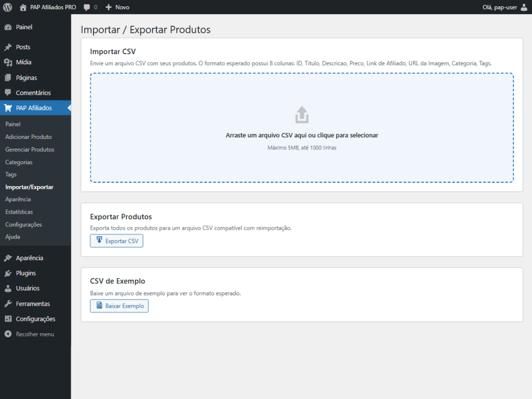This screenshot has width=532, height=399.
Task: Download the sample via Baixar Exemplo
Action: tap(119, 305)
